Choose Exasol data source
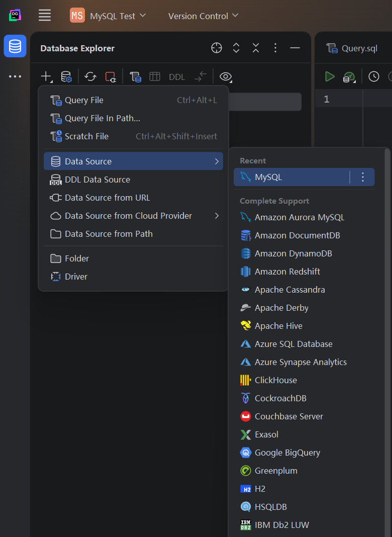This screenshot has width=392, height=537. [304, 434]
